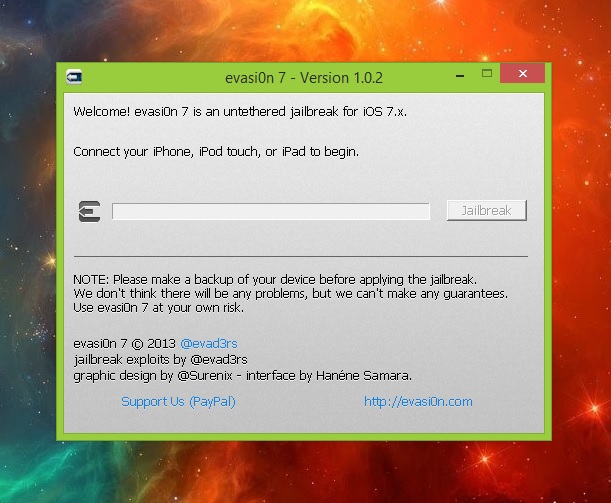Click 'jailbreak exploits by @evad3rs' text
This screenshot has width=611, height=503.
[x=161, y=359]
